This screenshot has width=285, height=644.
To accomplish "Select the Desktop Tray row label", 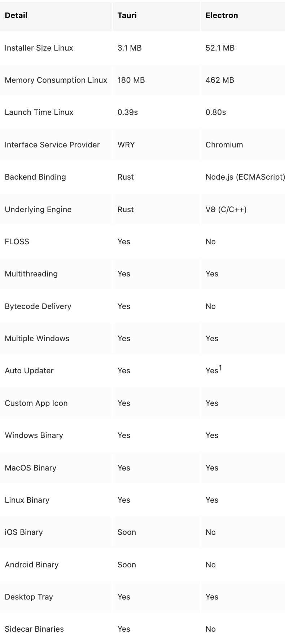I will click(29, 597).
